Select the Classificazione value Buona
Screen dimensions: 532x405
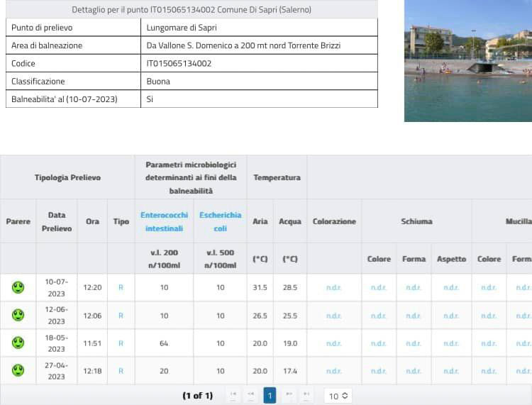(x=158, y=82)
